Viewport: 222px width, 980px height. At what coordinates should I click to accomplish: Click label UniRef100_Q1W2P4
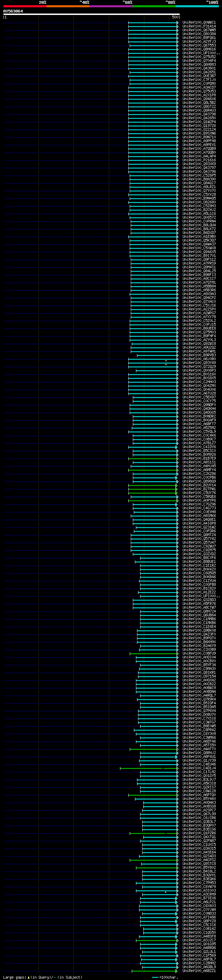(199, 122)
